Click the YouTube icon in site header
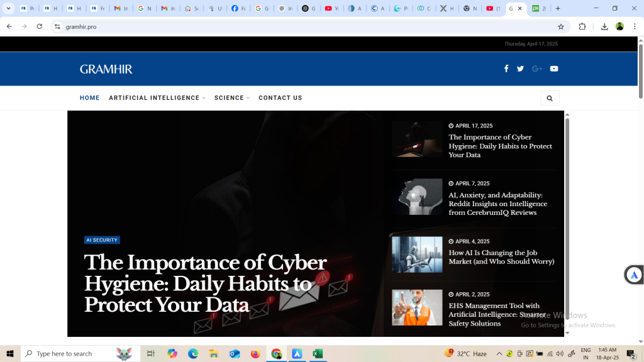The image size is (644, 362). [554, 69]
